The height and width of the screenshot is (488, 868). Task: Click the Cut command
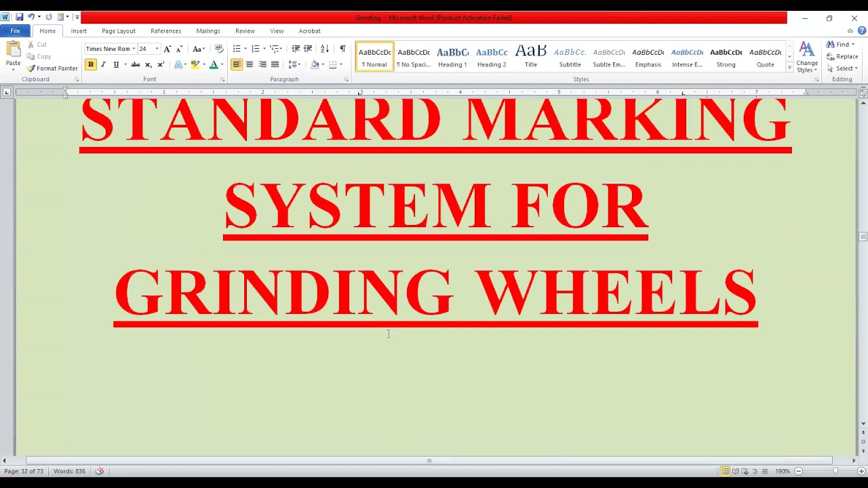pyautogui.click(x=37, y=45)
